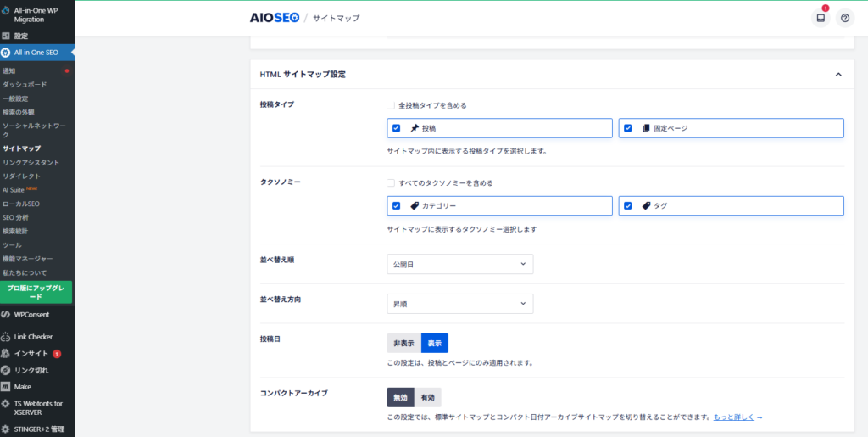Collapse the HTML サイトマップ設定 panel
Screen dimensions: 868x437
pyautogui.click(x=838, y=75)
